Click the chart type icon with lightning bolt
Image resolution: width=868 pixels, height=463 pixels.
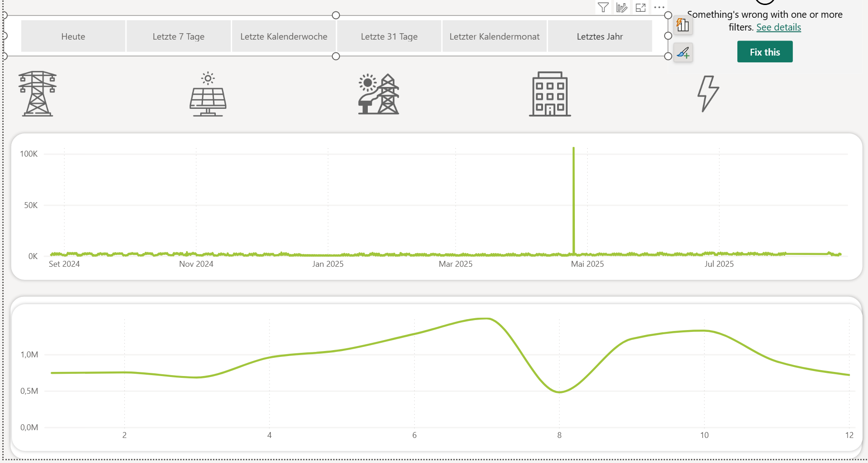(x=683, y=25)
